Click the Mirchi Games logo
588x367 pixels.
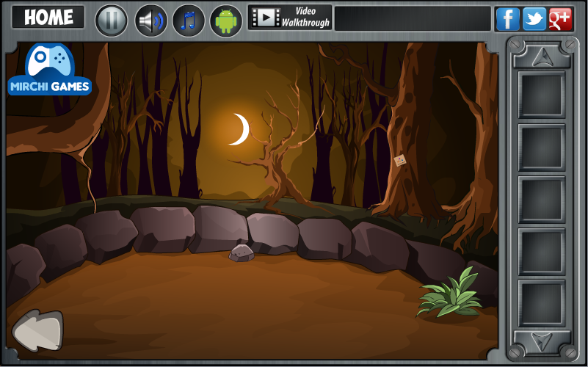pos(49,69)
